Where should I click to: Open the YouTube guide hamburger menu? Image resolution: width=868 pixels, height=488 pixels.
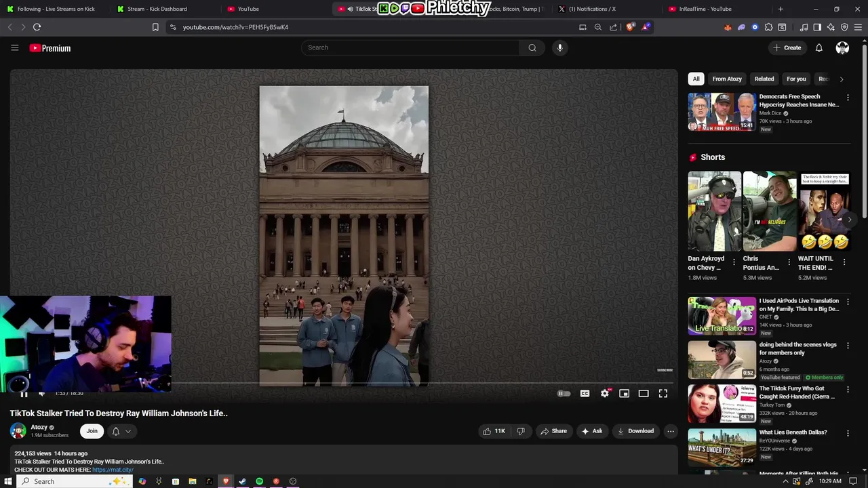point(14,47)
